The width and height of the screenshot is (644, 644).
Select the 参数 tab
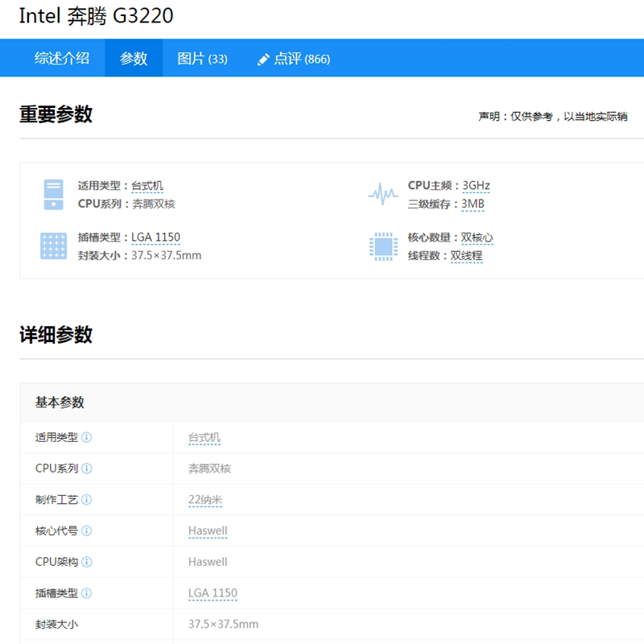click(134, 58)
